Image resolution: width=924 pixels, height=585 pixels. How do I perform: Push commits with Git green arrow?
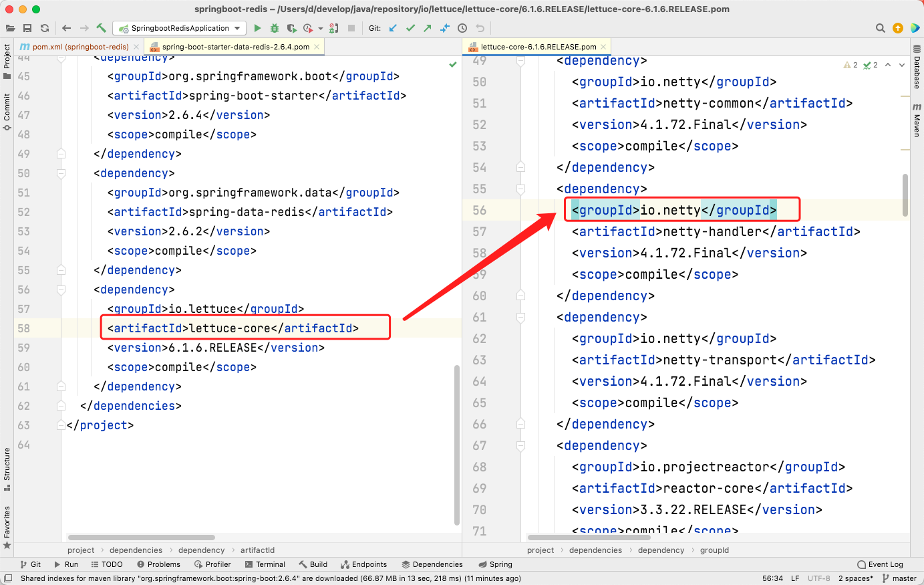428,28
